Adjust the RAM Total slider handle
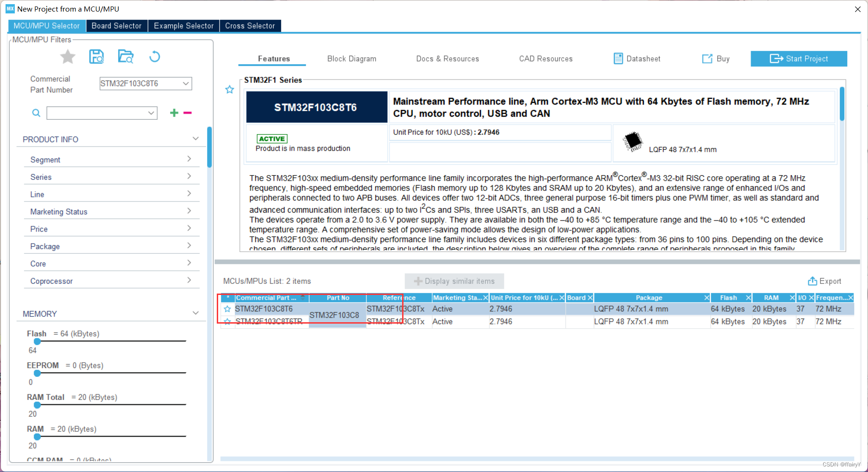The image size is (868, 472). coord(37,405)
